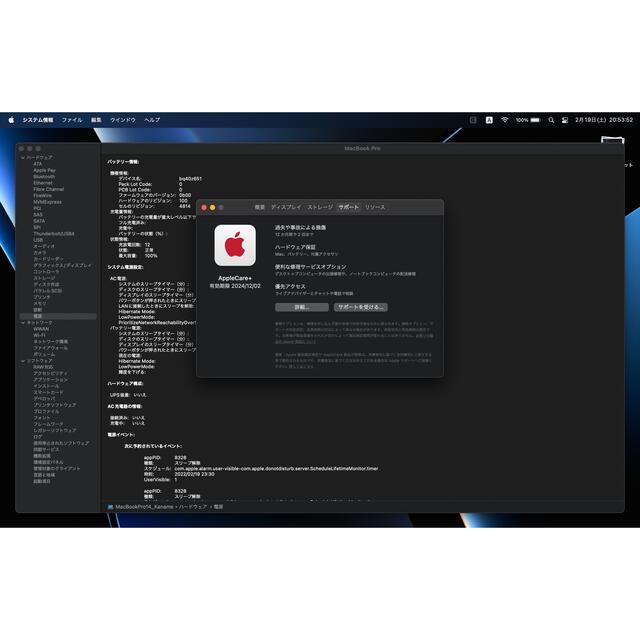Select Apple Pay in the sidebar
This screenshot has height=640, width=640.
pos(44,170)
